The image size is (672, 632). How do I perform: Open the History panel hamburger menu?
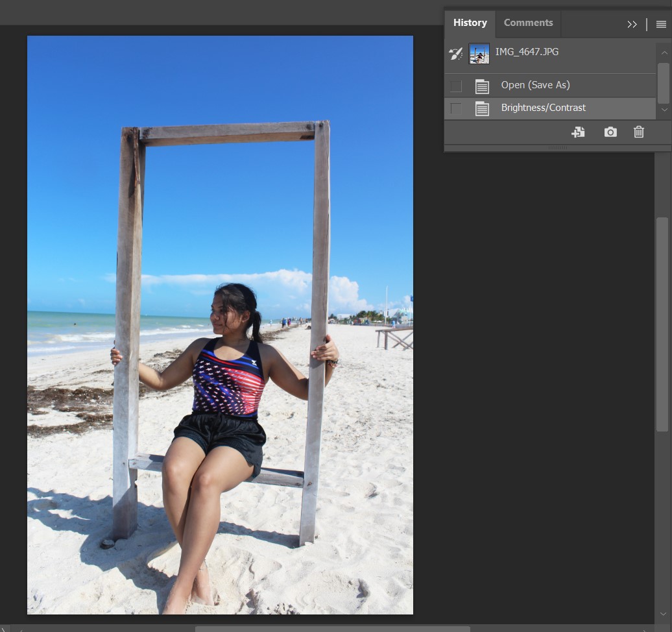(661, 25)
